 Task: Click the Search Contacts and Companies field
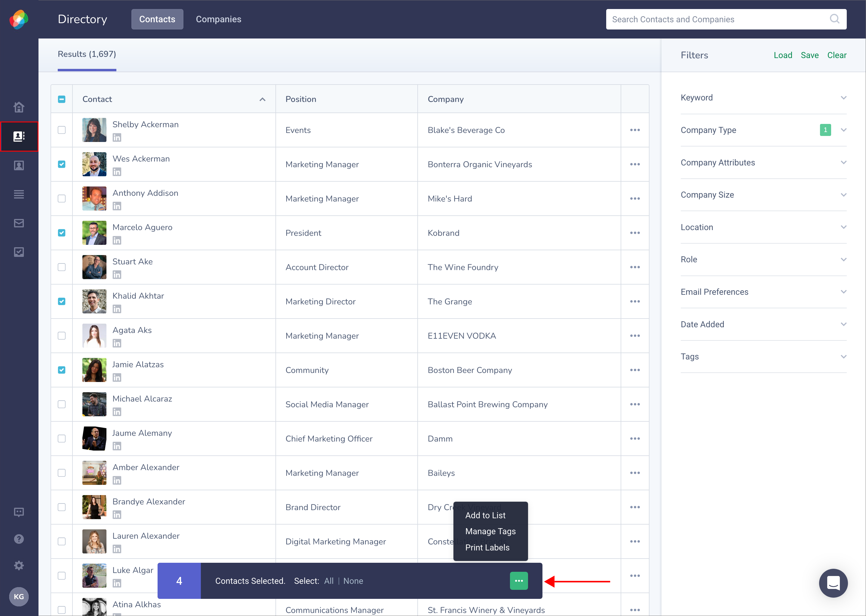(726, 19)
